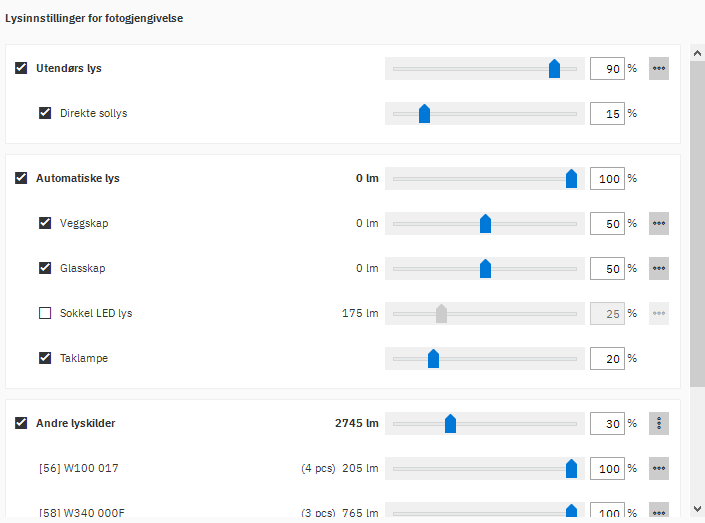Click the Veggskap percentage input field

(607, 223)
